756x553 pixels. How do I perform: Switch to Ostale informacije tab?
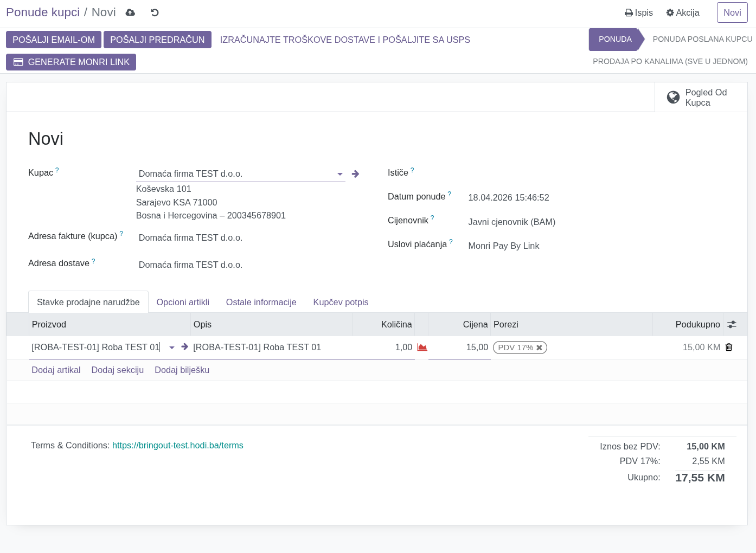(x=261, y=302)
